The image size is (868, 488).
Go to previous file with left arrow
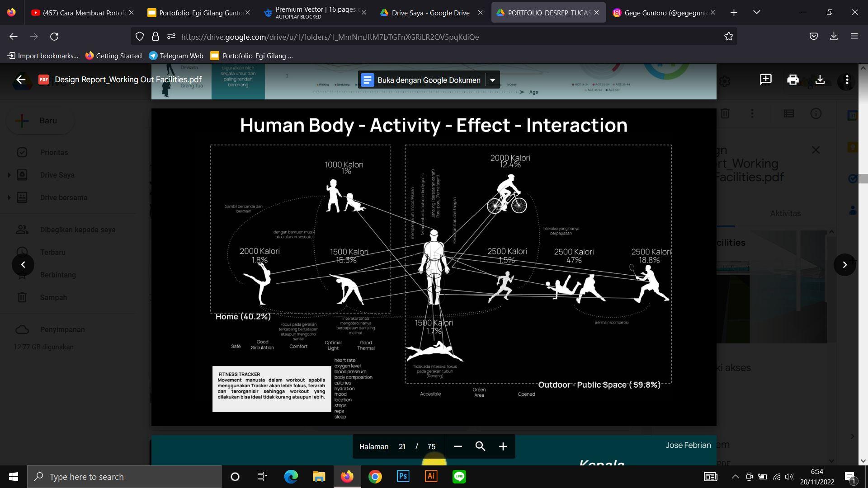[x=23, y=265]
